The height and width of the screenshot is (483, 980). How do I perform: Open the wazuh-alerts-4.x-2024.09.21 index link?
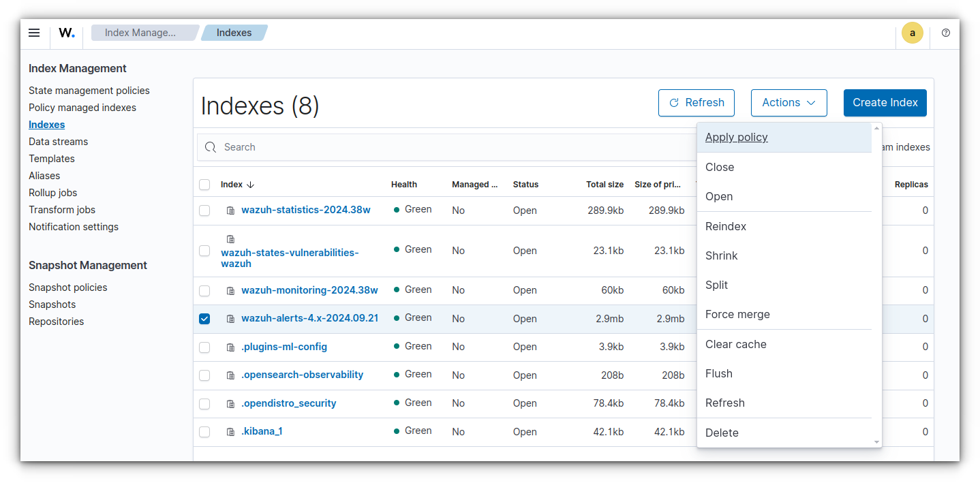(309, 318)
